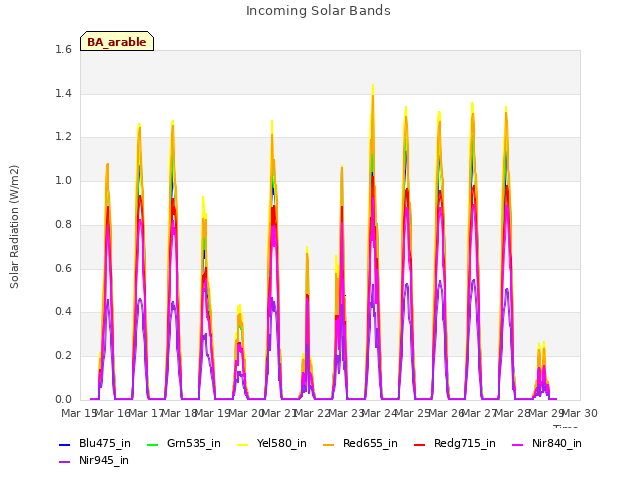This screenshot has height=480, width=640.
Task: Click the 0.6 y-axis tick label
Action: coord(63,268)
